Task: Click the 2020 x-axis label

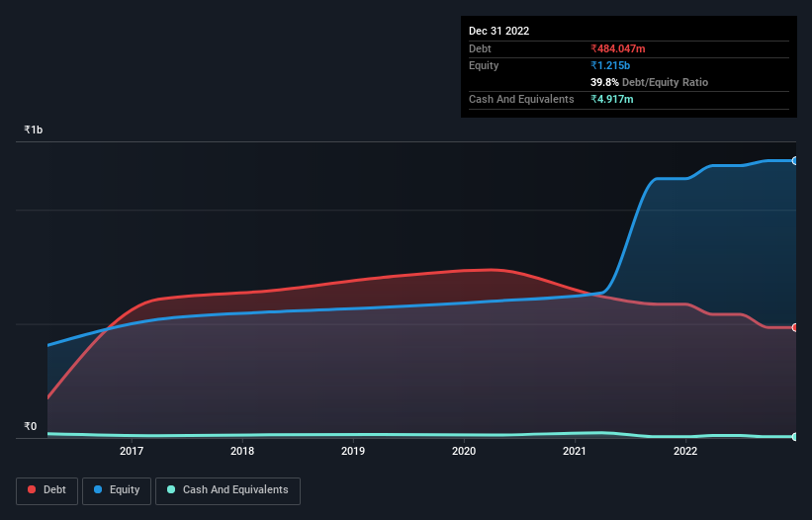Action: [464, 451]
